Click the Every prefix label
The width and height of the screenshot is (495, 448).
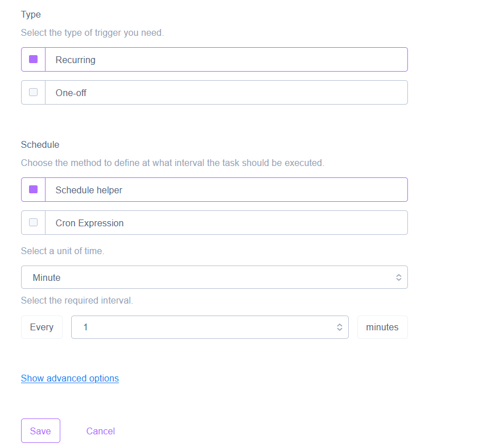tap(42, 327)
